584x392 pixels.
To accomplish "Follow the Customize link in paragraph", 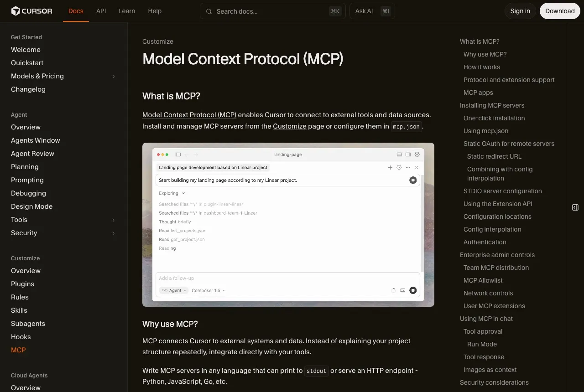I will coord(290,126).
